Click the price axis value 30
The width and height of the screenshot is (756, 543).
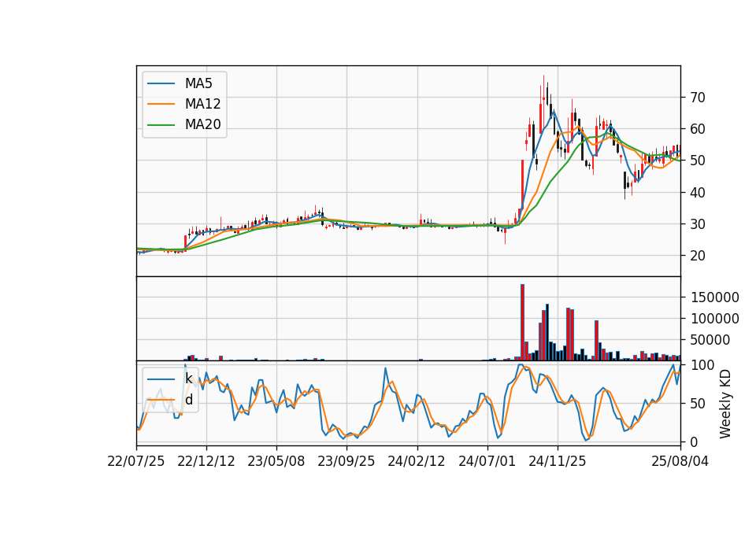click(x=698, y=224)
